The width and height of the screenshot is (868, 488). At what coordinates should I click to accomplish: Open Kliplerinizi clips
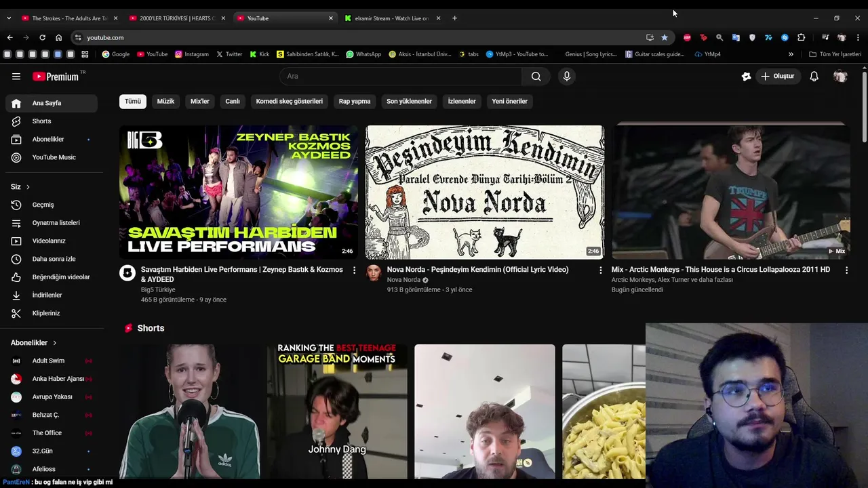[x=52, y=313]
